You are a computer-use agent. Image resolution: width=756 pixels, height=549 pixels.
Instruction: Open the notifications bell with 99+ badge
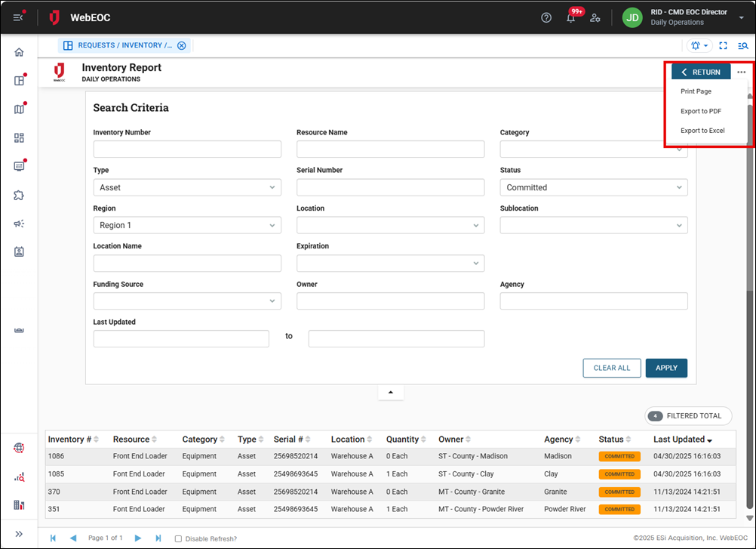click(x=571, y=17)
